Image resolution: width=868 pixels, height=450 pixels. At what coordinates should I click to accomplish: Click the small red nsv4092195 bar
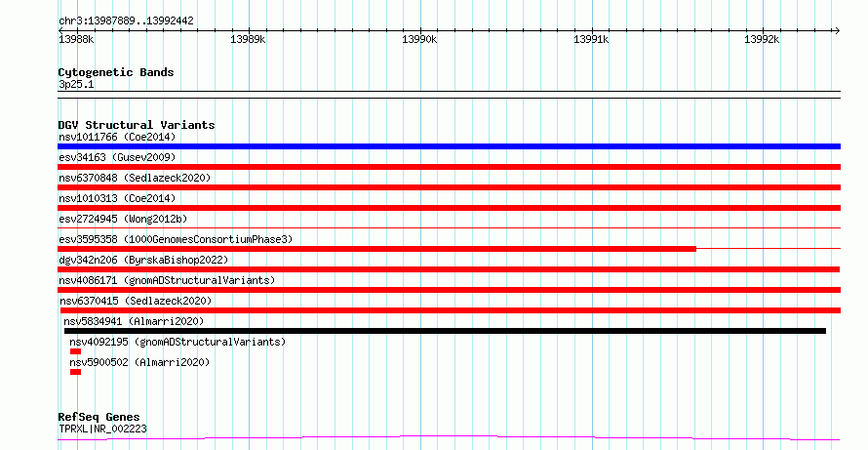[x=75, y=351]
